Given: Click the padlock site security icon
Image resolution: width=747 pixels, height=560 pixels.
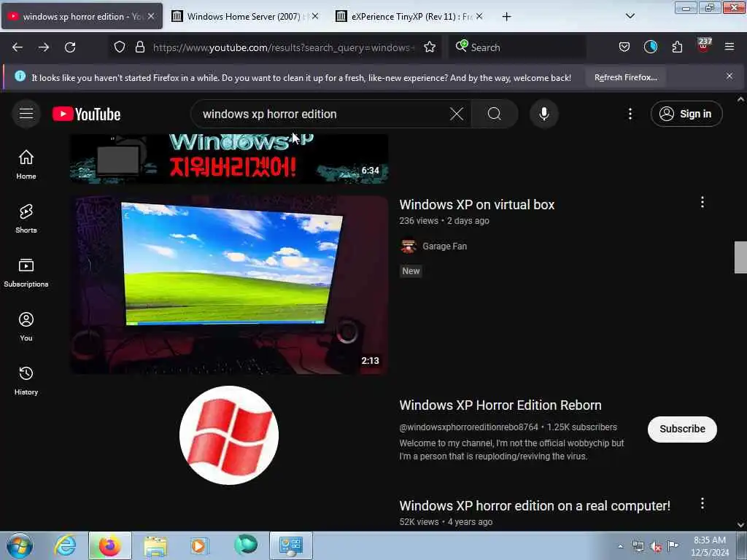Looking at the screenshot, I should coord(139,47).
